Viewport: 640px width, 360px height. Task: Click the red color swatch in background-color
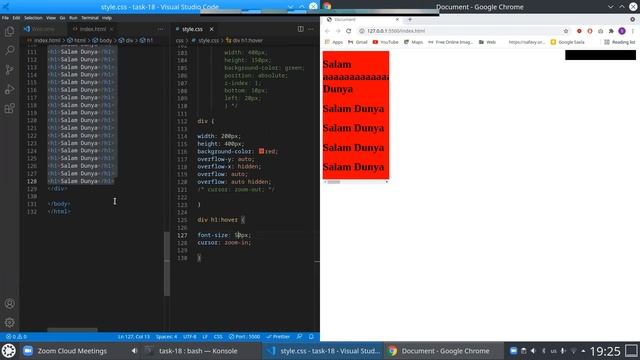pyautogui.click(x=261, y=151)
